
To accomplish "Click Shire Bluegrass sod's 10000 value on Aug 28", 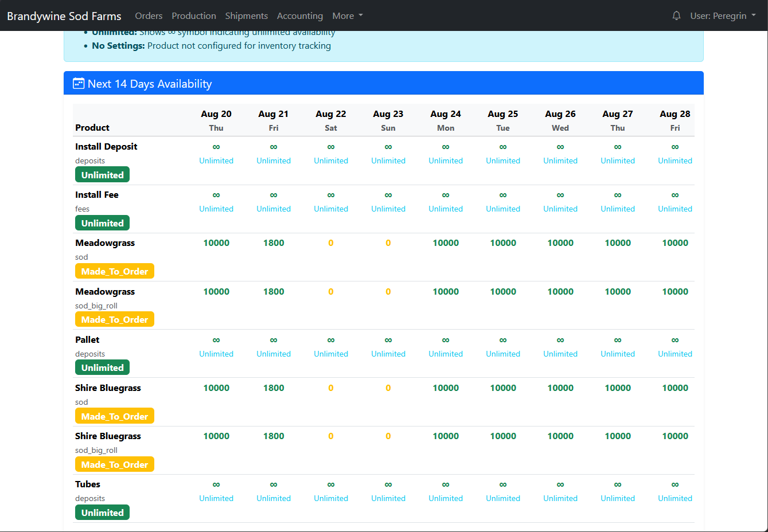I will pyautogui.click(x=675, y=388).
